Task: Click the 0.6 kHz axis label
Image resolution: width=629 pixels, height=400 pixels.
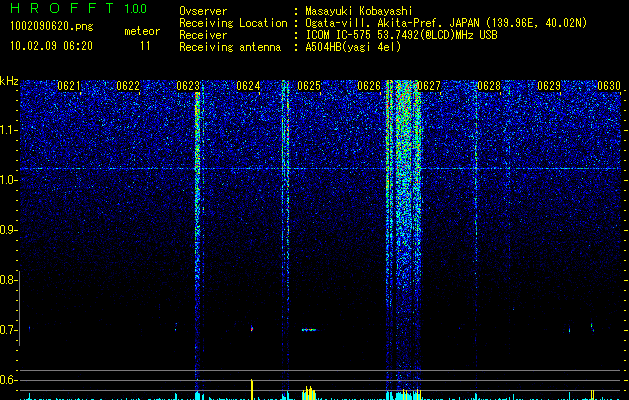Action: click(x=8, y=380)
